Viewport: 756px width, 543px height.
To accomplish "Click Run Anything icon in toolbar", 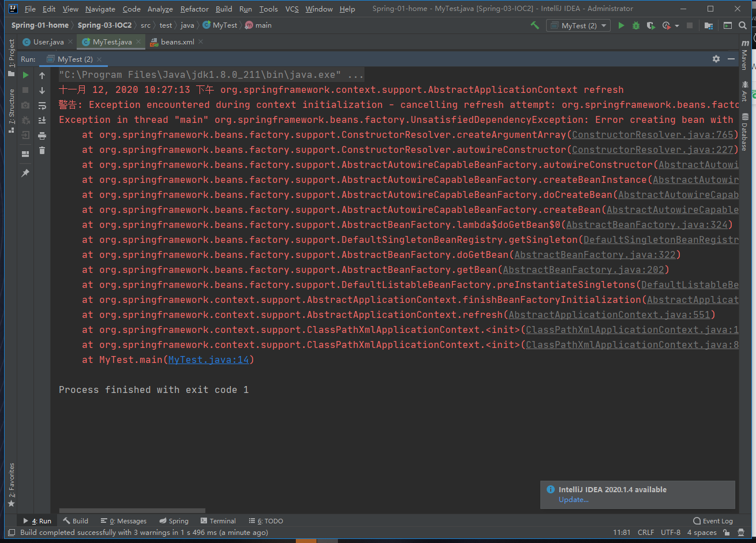I will coord(728,25).
